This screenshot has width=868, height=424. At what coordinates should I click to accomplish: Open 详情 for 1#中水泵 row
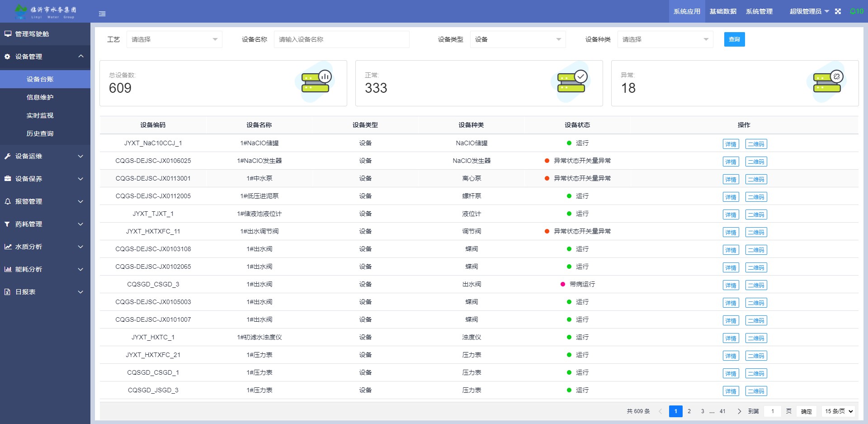731,179
